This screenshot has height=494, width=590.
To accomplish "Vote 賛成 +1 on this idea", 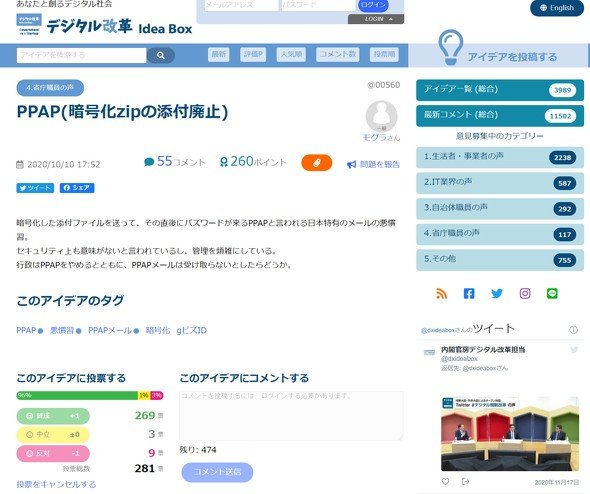I will pyautogui.click(x=53, y=416).
